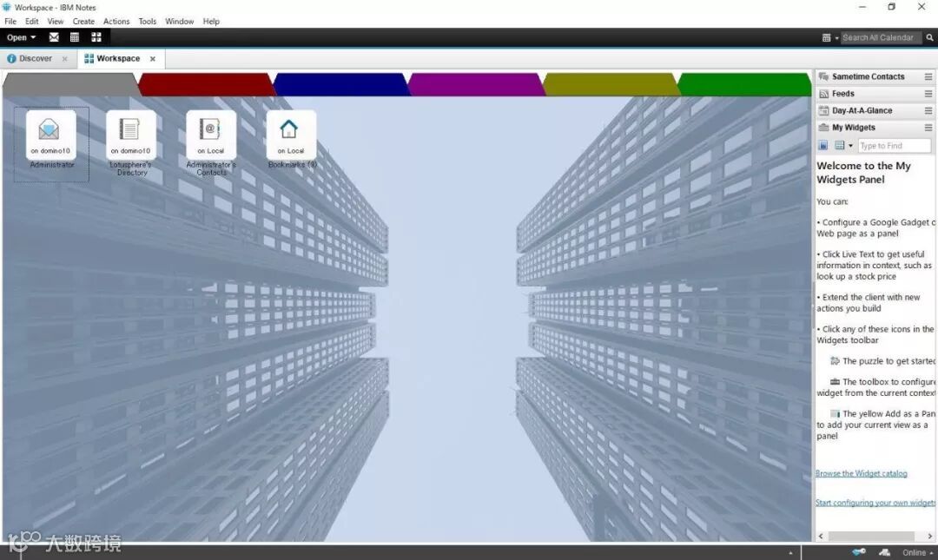Image resolution: width=938 pixels, height=560 pixels.
Task: Open the Create menu
Action: [x=83, y=21]
